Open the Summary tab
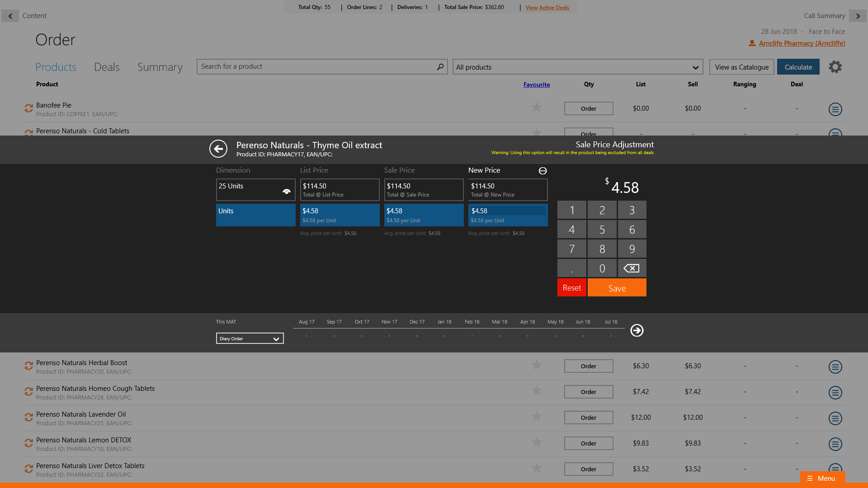This screenshot has height=488, width=868. [160, 67]
